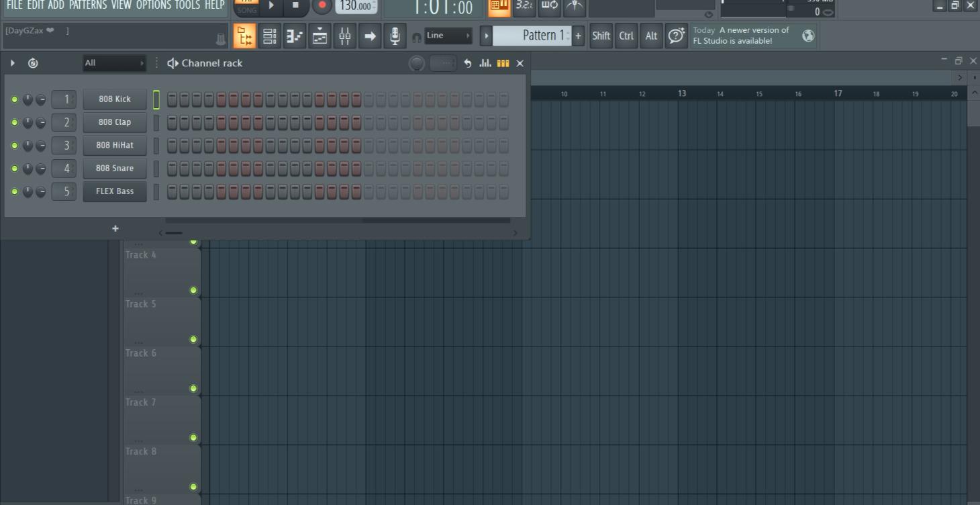Click the headphone snap icon beside Line

pos(416,37)
